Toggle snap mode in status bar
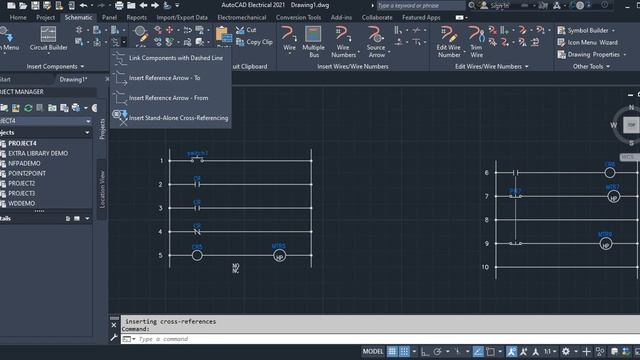 click(x=404, y=351)
